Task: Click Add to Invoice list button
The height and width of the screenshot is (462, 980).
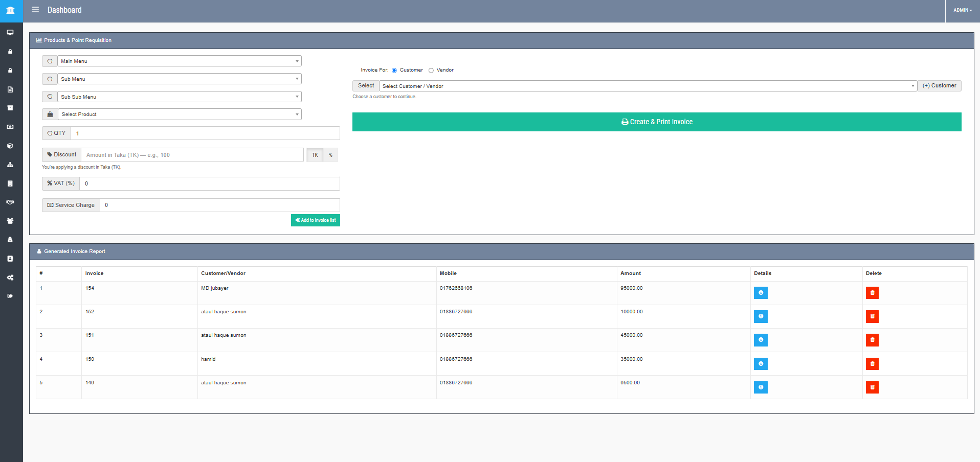Action: (x=316, y=220)
